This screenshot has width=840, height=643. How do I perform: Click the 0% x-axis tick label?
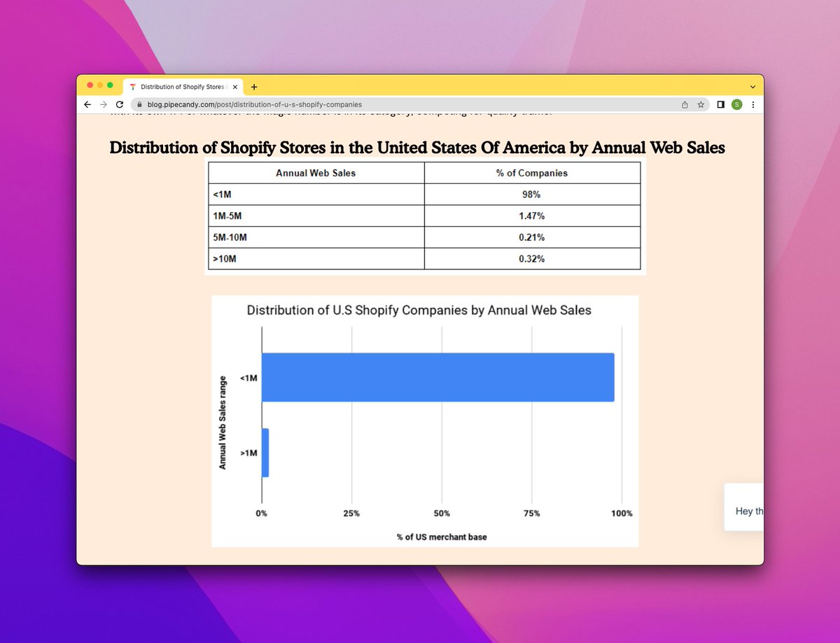(262, 513)
